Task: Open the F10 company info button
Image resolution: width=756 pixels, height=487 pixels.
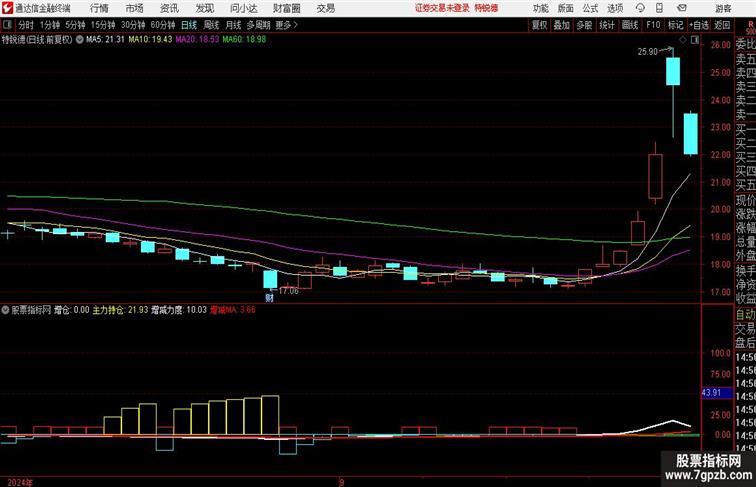Action: click(653, 25)
